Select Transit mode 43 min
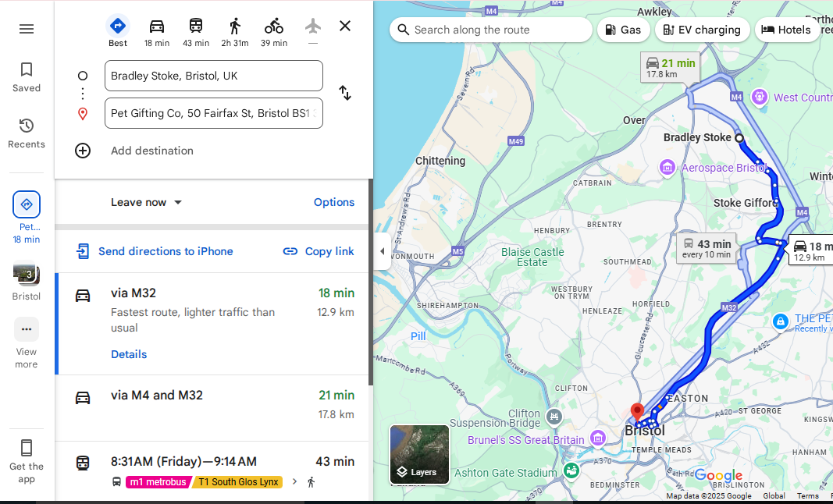This screenshot has height=504, width=833. coord(196,31)
